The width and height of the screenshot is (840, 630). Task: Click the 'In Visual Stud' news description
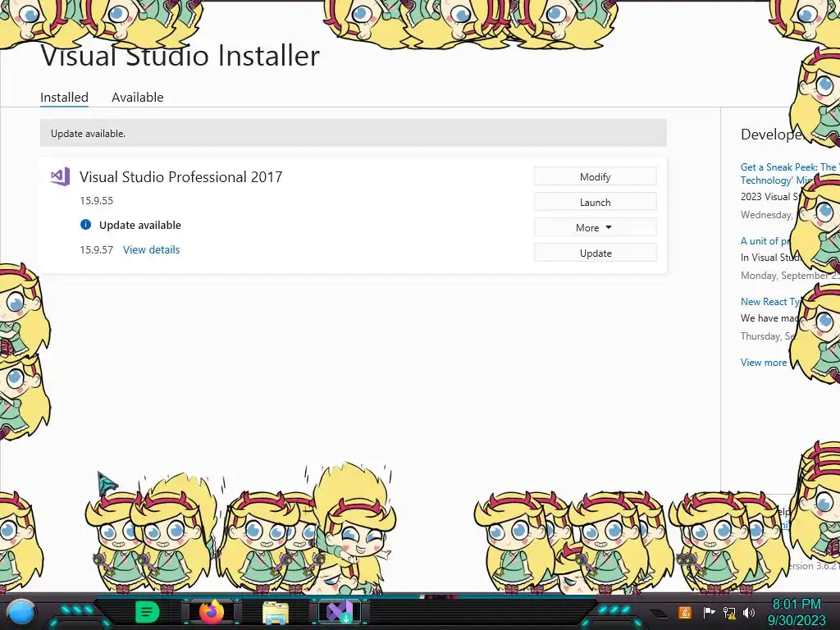click(769, 258)
